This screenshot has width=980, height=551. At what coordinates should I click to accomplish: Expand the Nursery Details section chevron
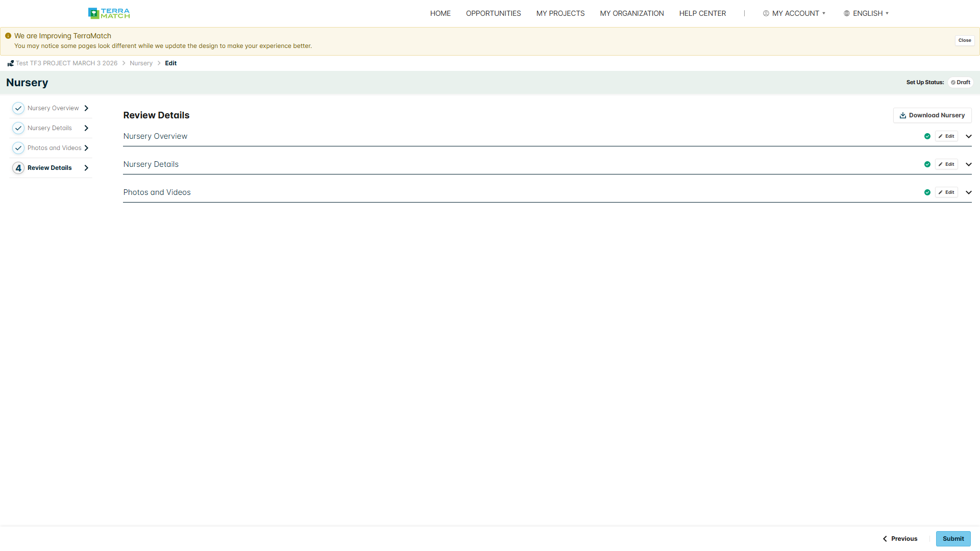[x=969, y=164]
